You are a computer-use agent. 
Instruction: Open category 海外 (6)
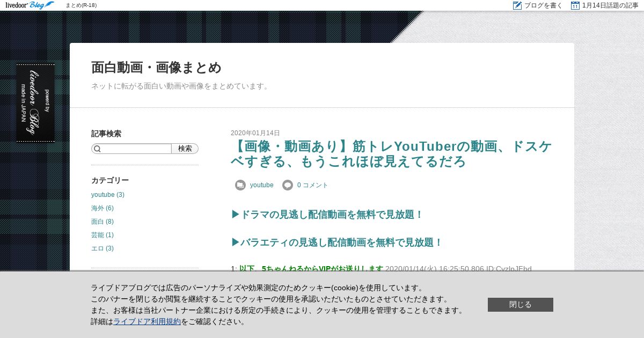[103, 208]
